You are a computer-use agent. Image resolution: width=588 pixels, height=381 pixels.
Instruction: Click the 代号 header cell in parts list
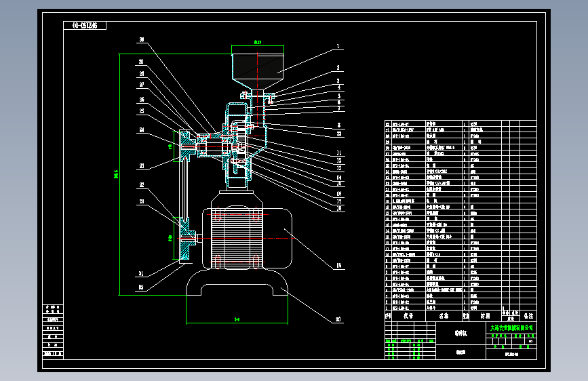pos(408,316)
